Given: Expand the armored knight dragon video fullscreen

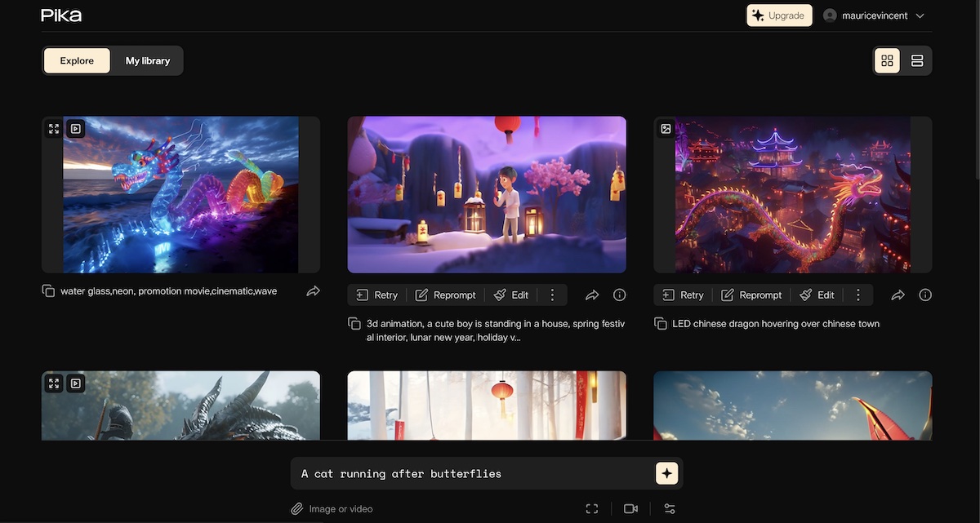Looking at the screenshot, I should [54, 383].
